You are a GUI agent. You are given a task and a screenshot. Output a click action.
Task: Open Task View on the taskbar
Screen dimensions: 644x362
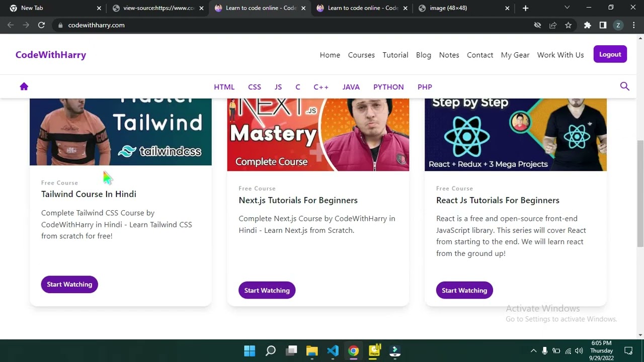coord(291,351)
